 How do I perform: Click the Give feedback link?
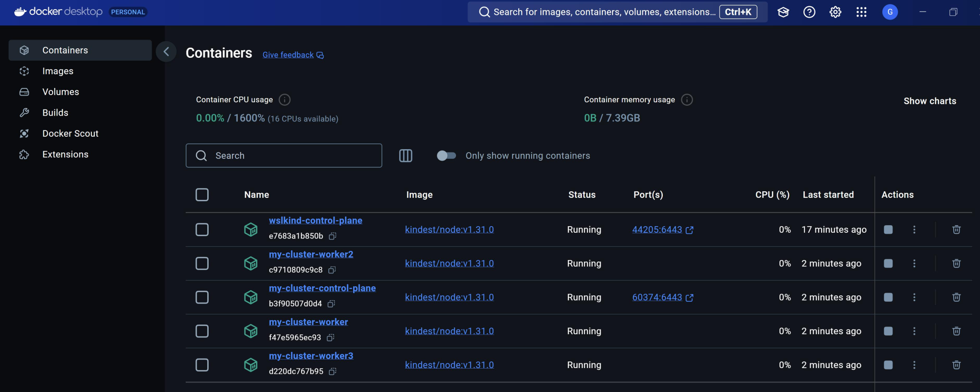[x=288, y=55]
